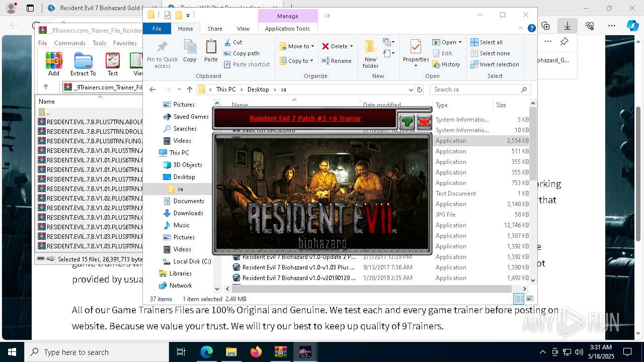Switch to the Share tab

pyautogui.click(x=215, y=29)
